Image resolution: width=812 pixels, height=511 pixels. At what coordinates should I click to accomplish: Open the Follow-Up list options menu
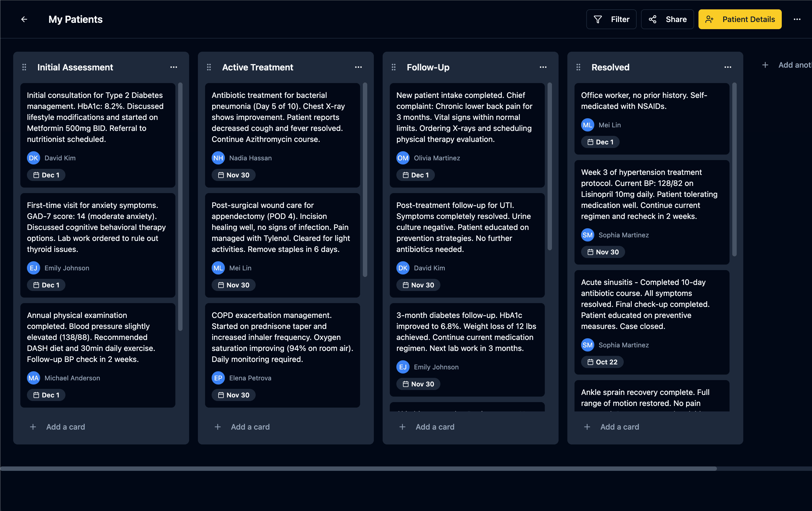coord(543,67)
